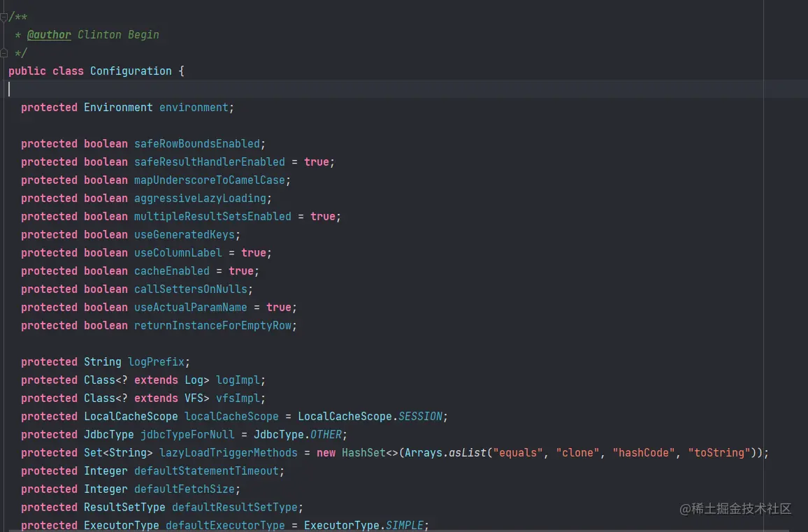This screenshot has height=532, width=808.
Task: Click the field "defaultFetchSize"
Action: coord(185,489)
